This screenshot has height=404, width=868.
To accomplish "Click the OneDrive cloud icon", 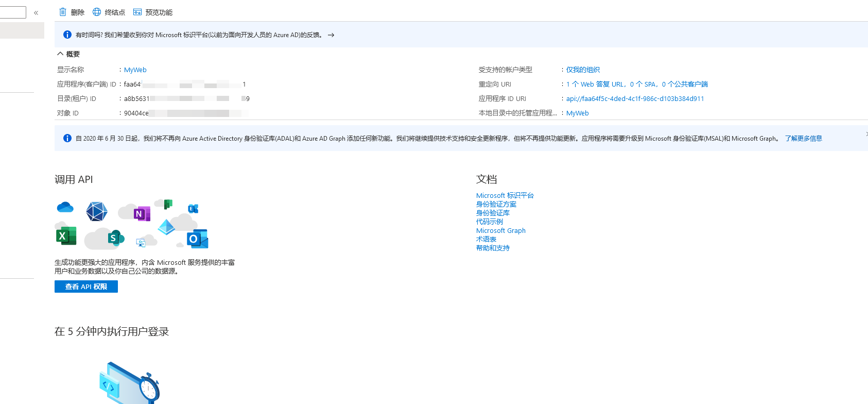I will click(65, 207).
